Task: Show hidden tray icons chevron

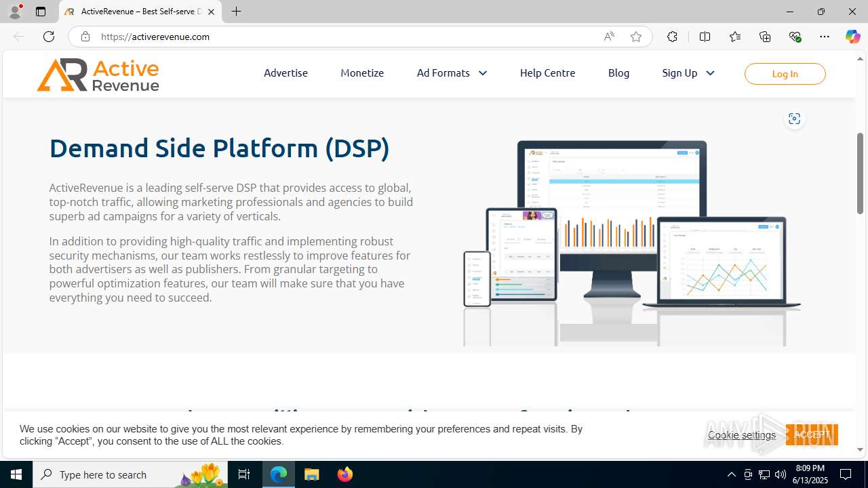Action: pyautogui.click(x=731, y=474)
